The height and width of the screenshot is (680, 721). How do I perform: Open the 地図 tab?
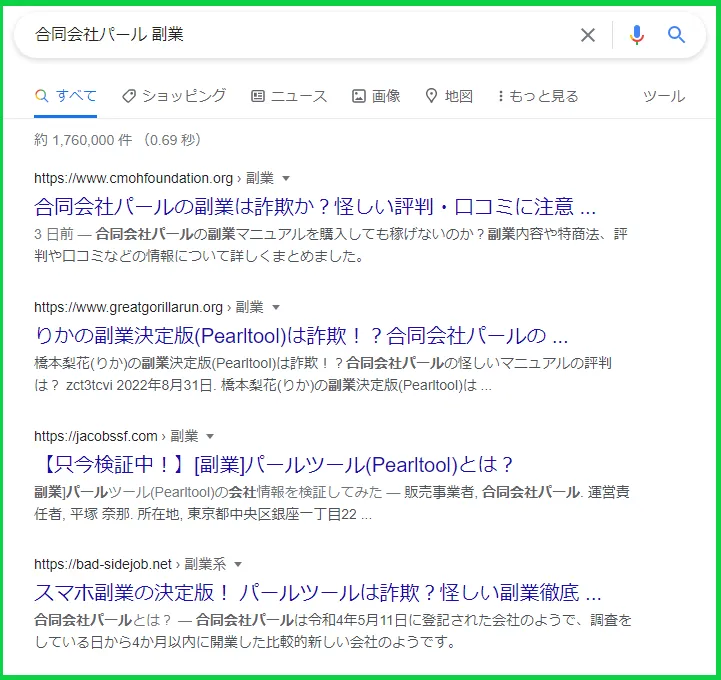[x=449, y=96]
